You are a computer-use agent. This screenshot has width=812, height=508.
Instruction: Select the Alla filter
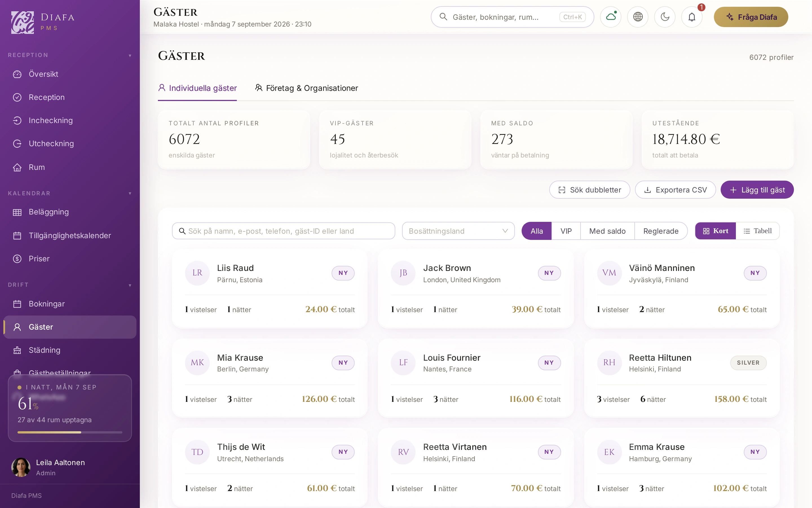tap(536, 231)
